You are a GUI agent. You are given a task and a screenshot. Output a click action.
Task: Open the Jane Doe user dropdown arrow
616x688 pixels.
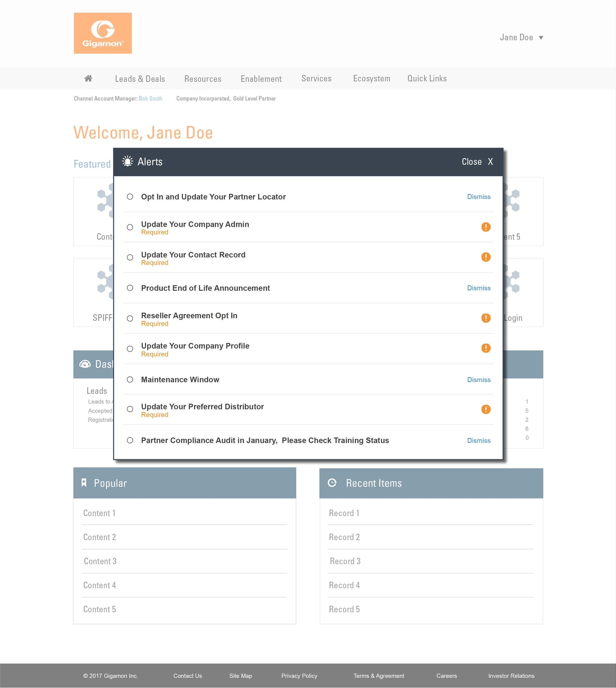click(541, 37)
